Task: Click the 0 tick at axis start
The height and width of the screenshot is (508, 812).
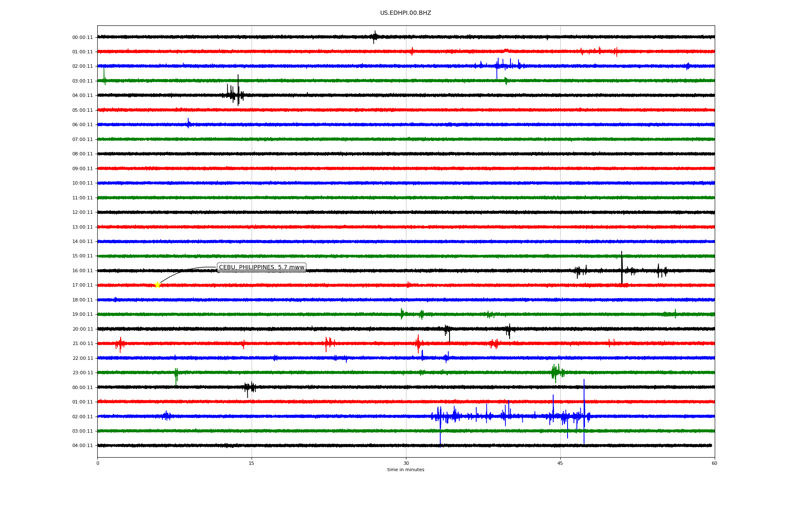Action: pyautogui.click(x=98, y=463)
